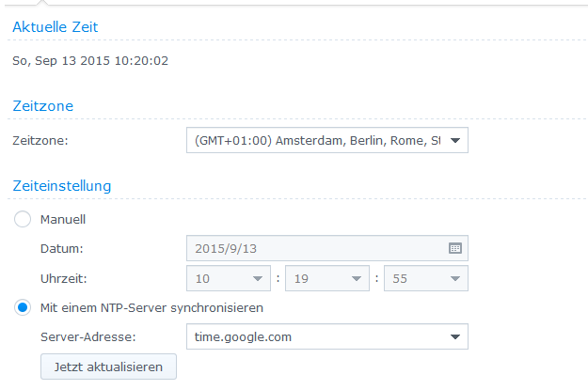This screenshot has height=390, width=588.
Task: Click the Aktuelle Zeit section heading
Action: [55, 27]
